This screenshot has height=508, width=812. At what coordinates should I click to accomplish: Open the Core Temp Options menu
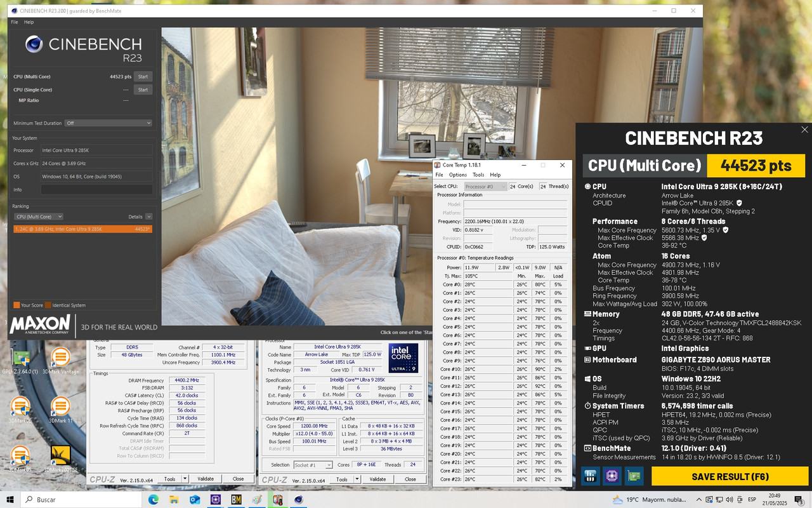tap(458, 175)
